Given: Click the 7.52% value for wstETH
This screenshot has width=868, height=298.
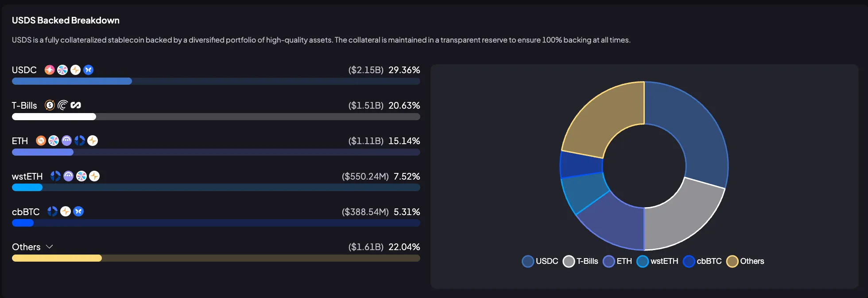Looking at the screenshot, I should pos(407,176).
